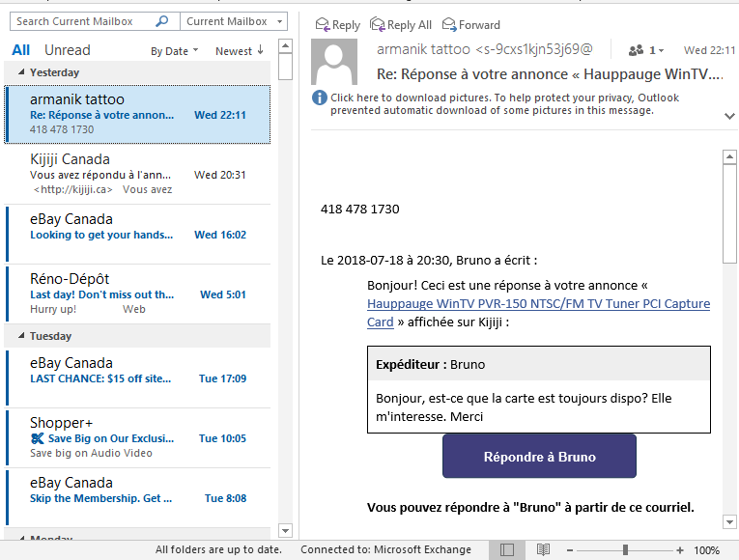Click the Wed 22:11 date in message header
The image size is (739, 560).
point(709,50)
